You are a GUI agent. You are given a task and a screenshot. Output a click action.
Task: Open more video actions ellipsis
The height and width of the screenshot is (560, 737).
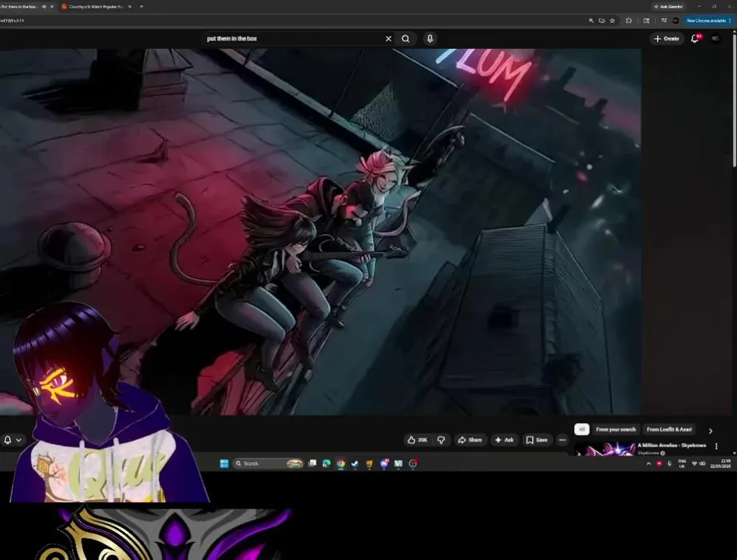coord(562,439)
